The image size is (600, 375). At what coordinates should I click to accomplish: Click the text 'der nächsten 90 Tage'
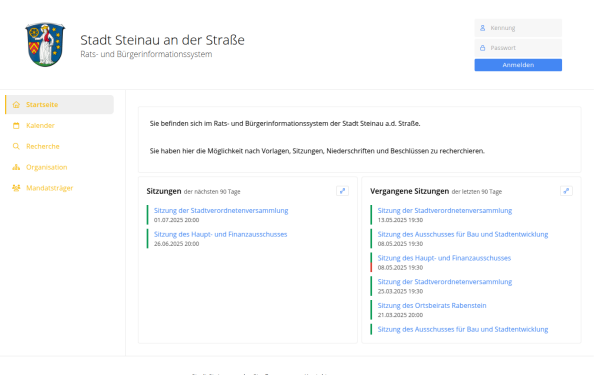212,192
